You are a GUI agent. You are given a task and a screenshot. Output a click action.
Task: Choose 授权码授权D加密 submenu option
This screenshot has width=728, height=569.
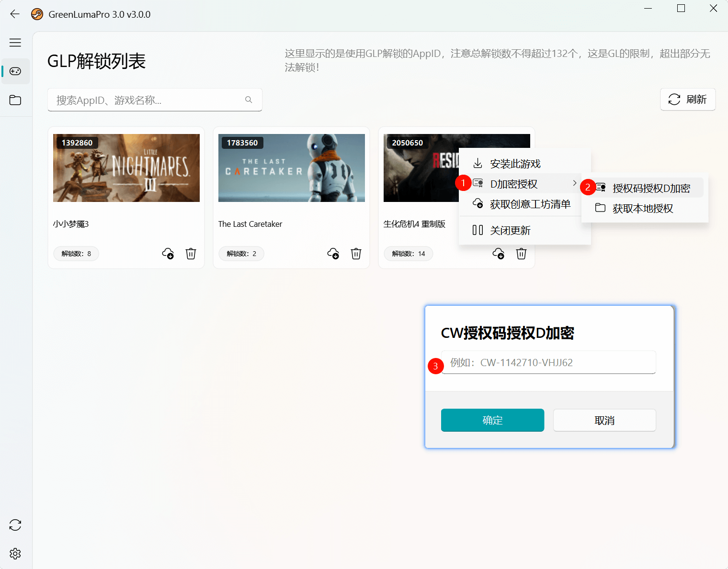coord(650,189)
